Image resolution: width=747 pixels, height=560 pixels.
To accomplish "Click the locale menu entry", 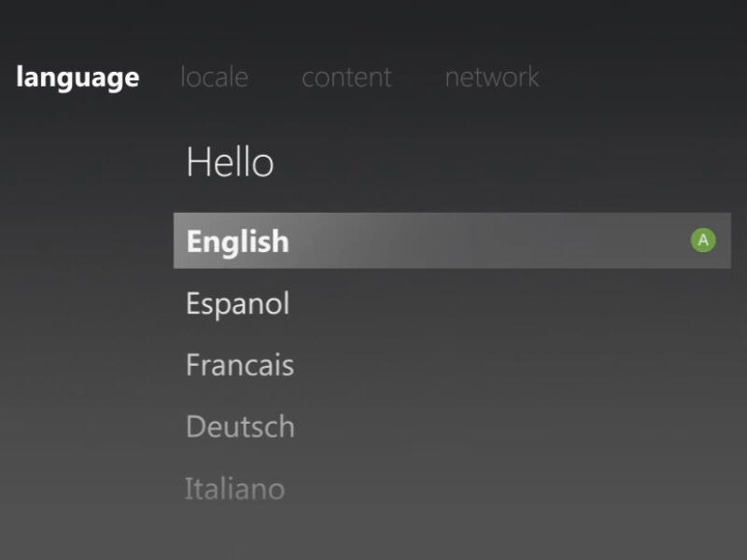I will (214, 77).
